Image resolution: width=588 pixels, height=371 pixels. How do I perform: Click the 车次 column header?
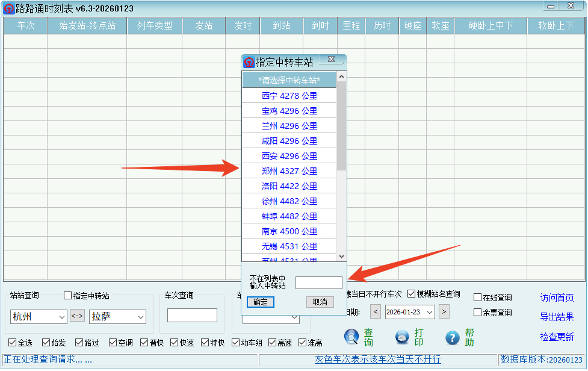coord(25,26)
